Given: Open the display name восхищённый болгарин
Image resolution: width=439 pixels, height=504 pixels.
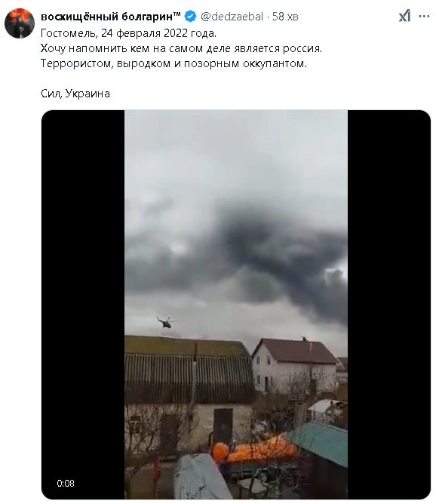Looking at the screenshot, I should pos(111,17).
